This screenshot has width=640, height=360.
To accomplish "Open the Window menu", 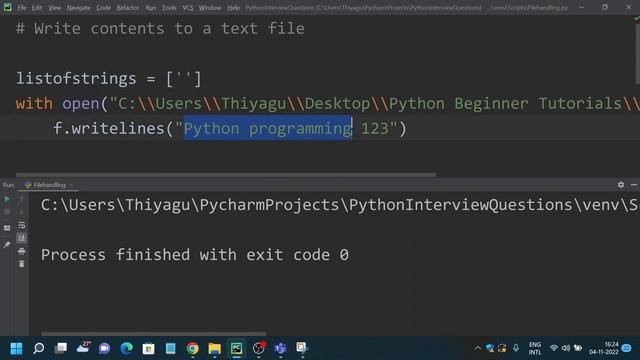I will (210, 8).
